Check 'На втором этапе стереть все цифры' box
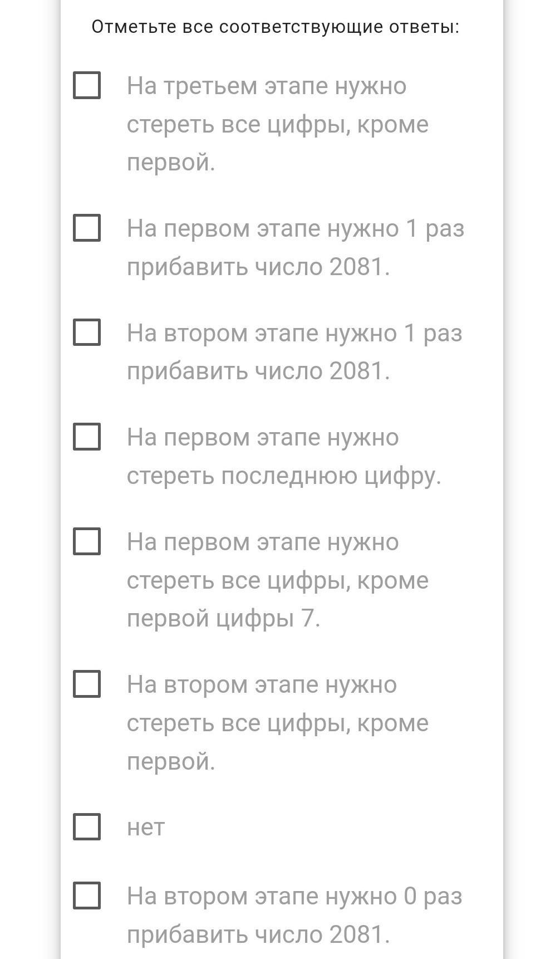The image size is (560, 959). (87, 684)
